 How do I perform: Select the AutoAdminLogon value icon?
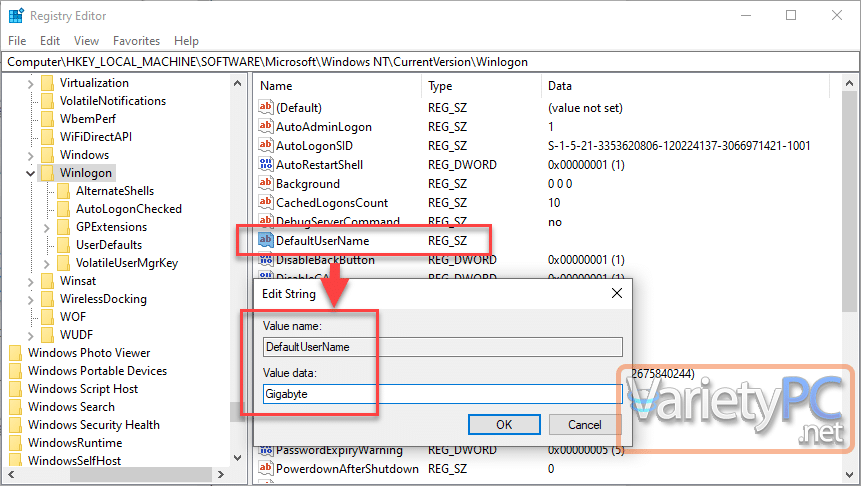tap(266, 126)
